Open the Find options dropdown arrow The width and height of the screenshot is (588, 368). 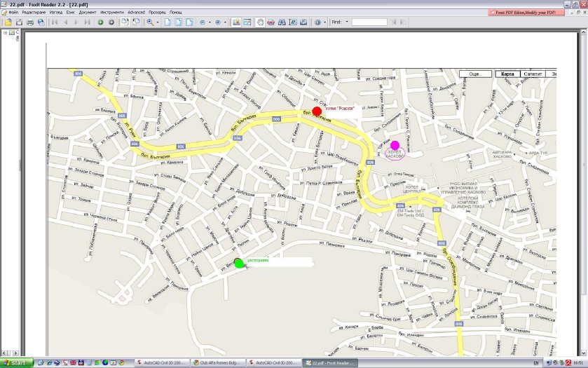pos(347,22)
